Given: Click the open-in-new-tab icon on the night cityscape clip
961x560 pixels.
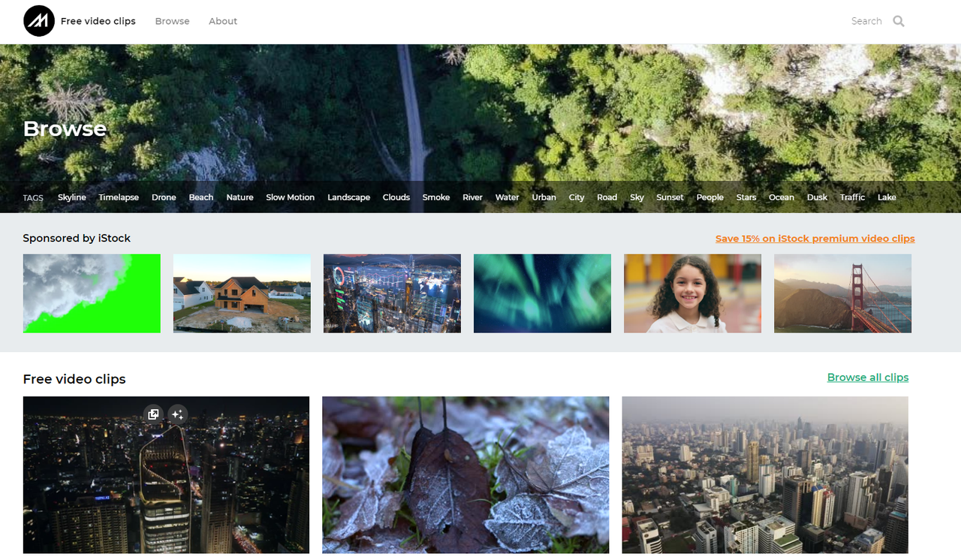Looking at the screenshot, I should 153,414.
